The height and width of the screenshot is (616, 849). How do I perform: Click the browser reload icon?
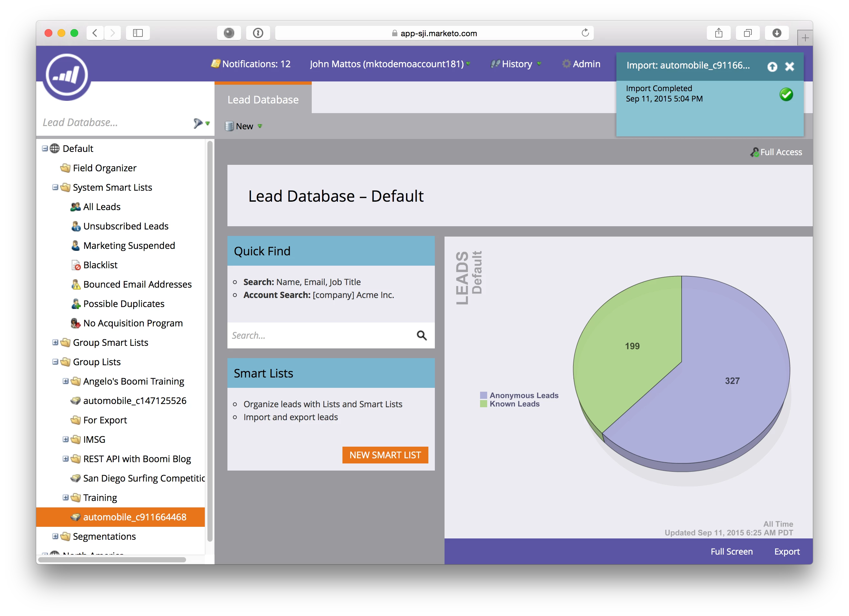[x=585, y=33]
